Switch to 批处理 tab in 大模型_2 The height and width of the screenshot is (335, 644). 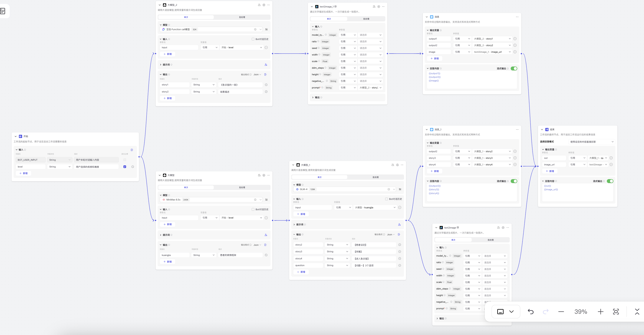point(242,17)
